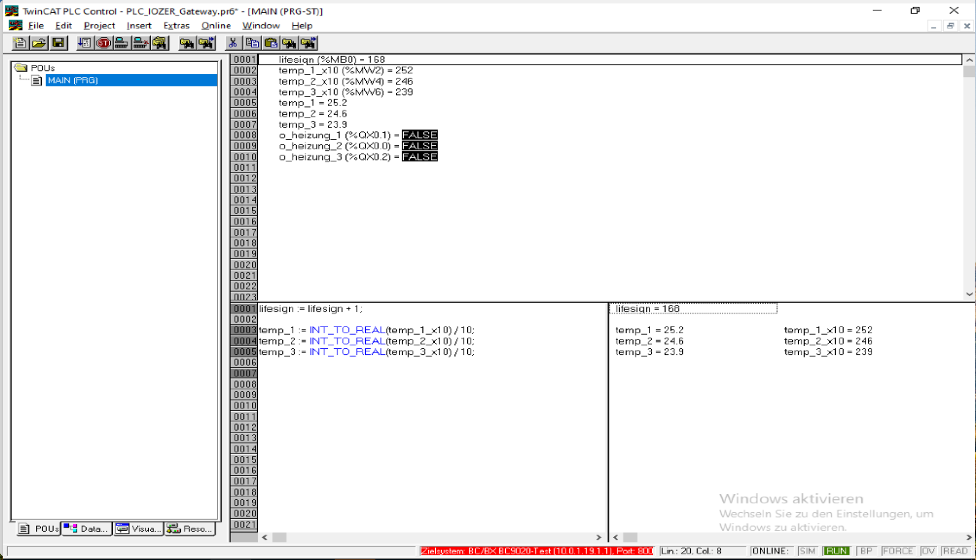Click line number 0007 in code pane
Viewport: 976px width, 560px height.
pyautogui.click(x=245, y=373)
